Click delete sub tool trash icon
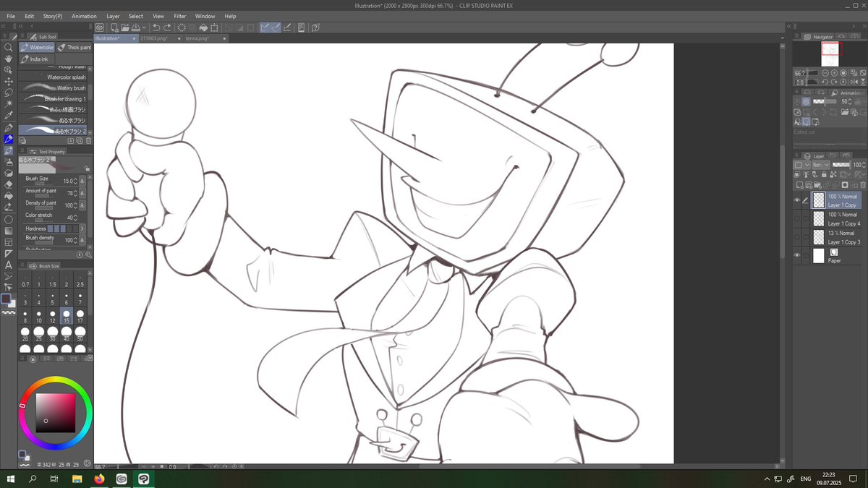 pos(88,141)
